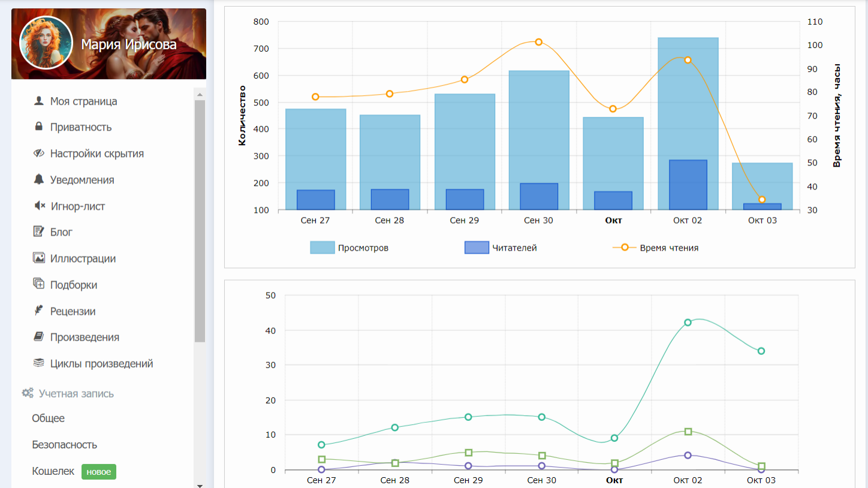This screenshot has width=868, height=488.
Task: Open the Циклы произведений menu item
Action: tap(101, 363)
